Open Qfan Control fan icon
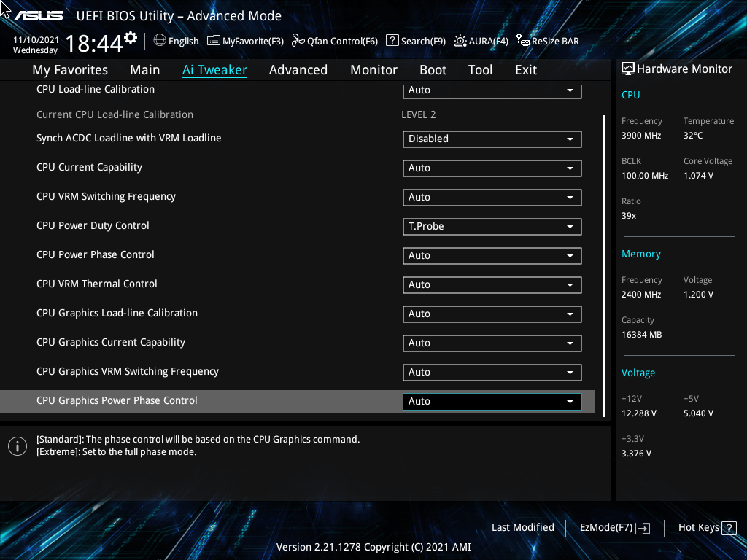Image resolution: width=747 pixels, height=560 pixels. [x=298, y=41]
